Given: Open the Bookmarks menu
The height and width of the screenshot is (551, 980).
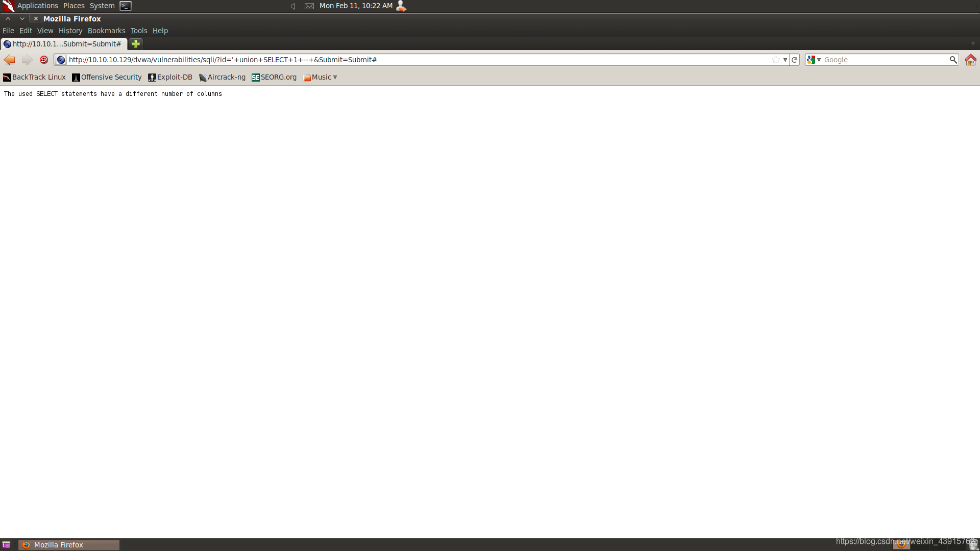Looking at the screenshot, I should 106,30.
